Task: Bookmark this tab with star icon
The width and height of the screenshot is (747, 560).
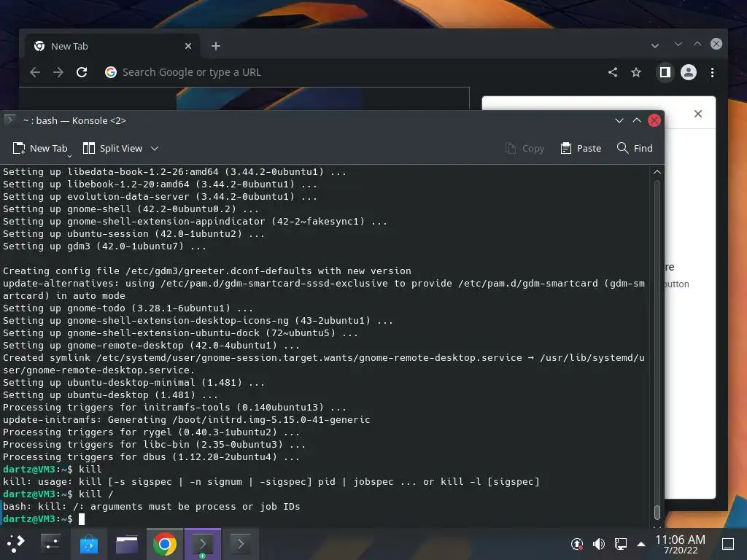Action: 636,72
